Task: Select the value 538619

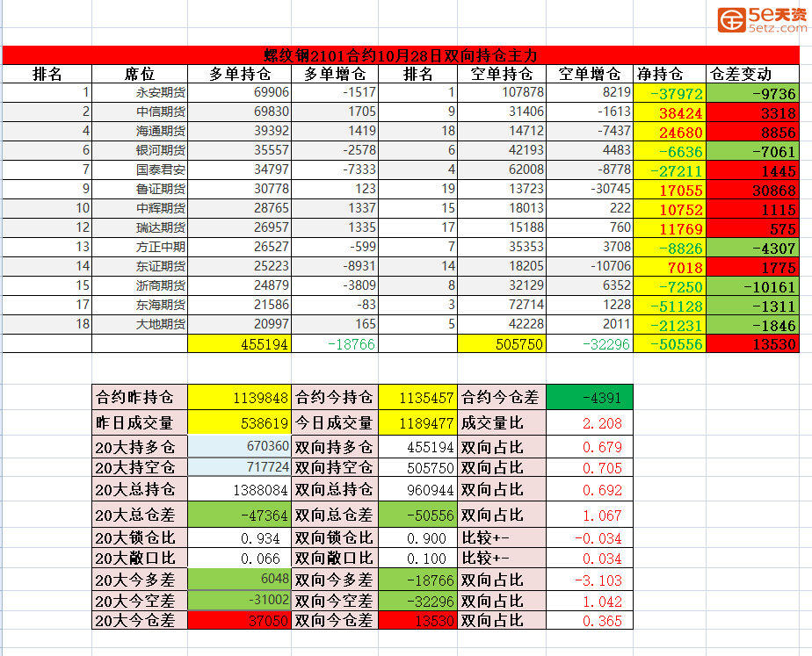Action: coord(240,422)
